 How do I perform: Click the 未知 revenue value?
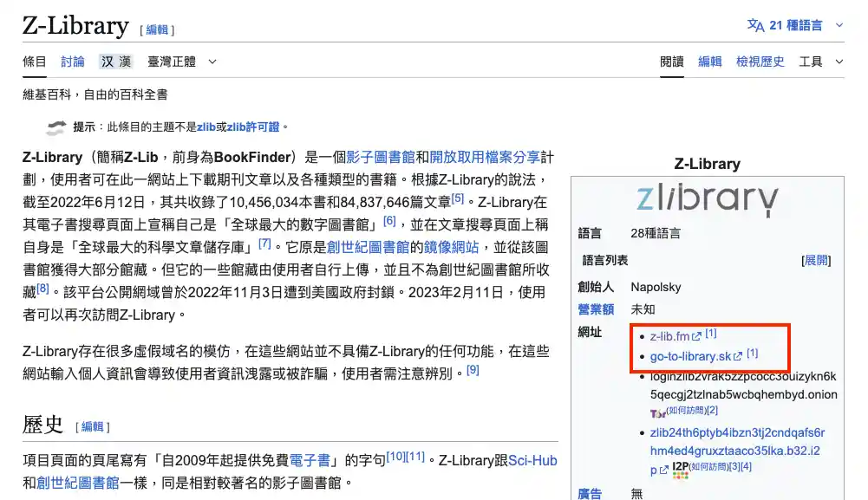(643, 309)
